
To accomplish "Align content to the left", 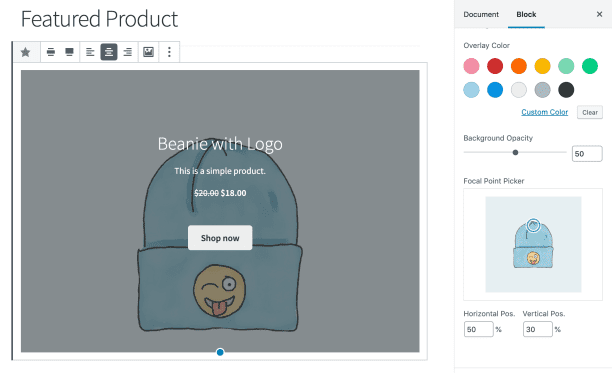I will pyautogui.click(x=90, y=52).
